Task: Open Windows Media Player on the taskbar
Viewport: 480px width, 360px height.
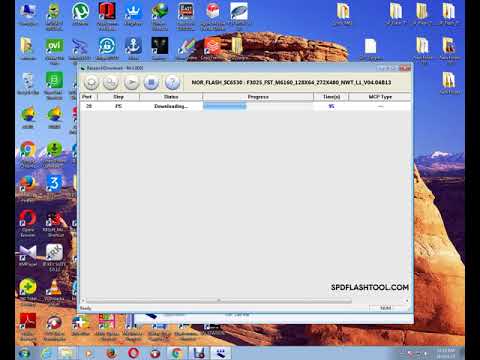Action: click(89, 353)
